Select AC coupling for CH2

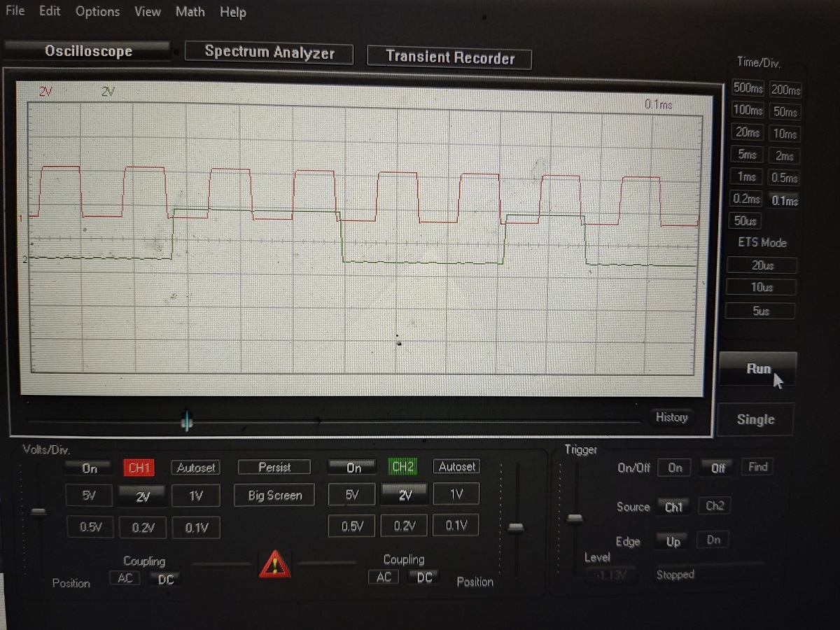384,577
